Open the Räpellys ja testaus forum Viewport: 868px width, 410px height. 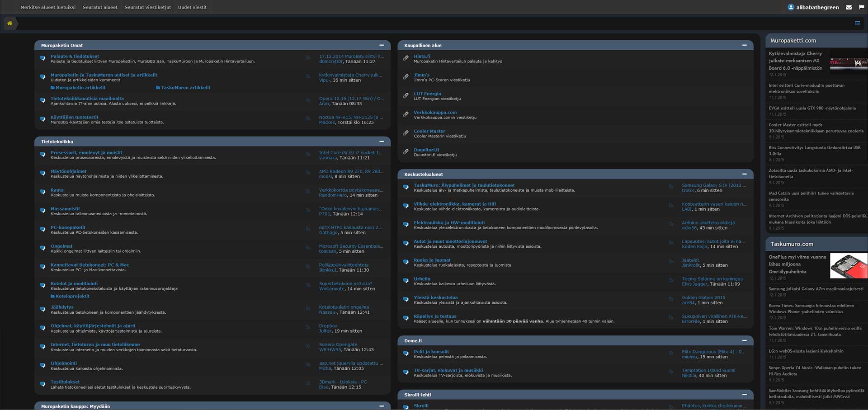(x=435, y=316)
